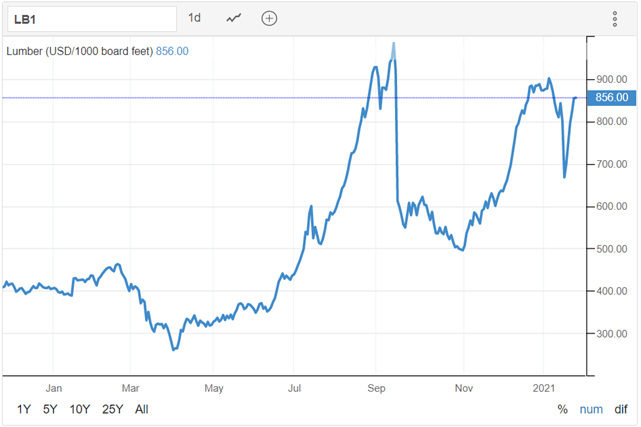Image resolution: width=641 pixels, height=427 pixels.
Task: Switch chart scale to dif
Action: pyautogui.click(x=621, y=409)
